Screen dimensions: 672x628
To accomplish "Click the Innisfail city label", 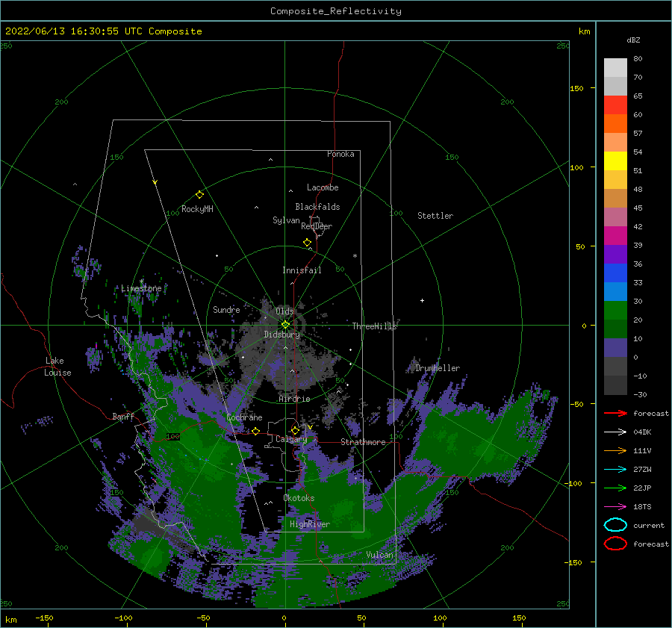I will pos(302,270).
